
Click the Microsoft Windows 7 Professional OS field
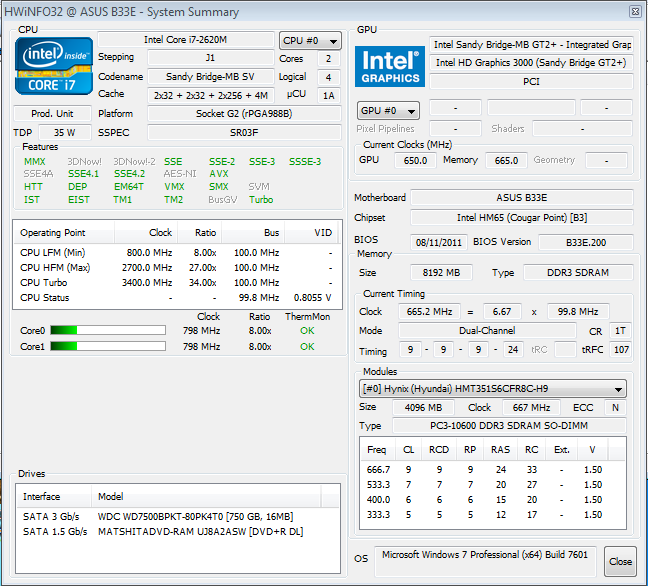pos(485,561)
